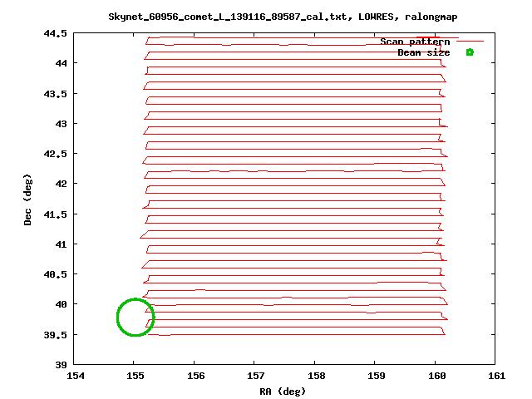Select the Scan pattern legend label
The height and width of the screenshot is (399, 532).
click(x=415, y=42)
